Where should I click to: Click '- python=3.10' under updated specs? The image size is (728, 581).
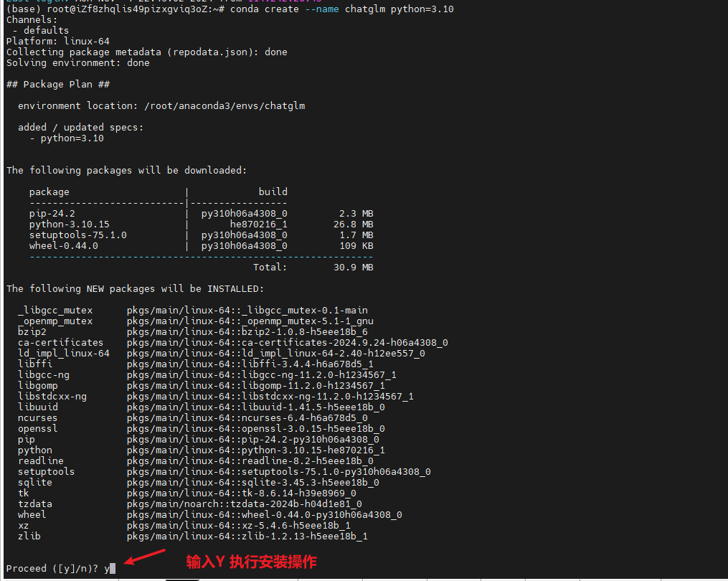pos(67,138)
